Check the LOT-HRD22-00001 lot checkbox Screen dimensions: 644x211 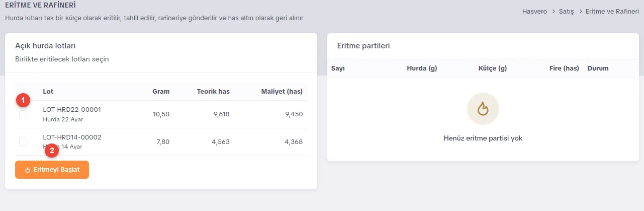click(x=23, y=114)
